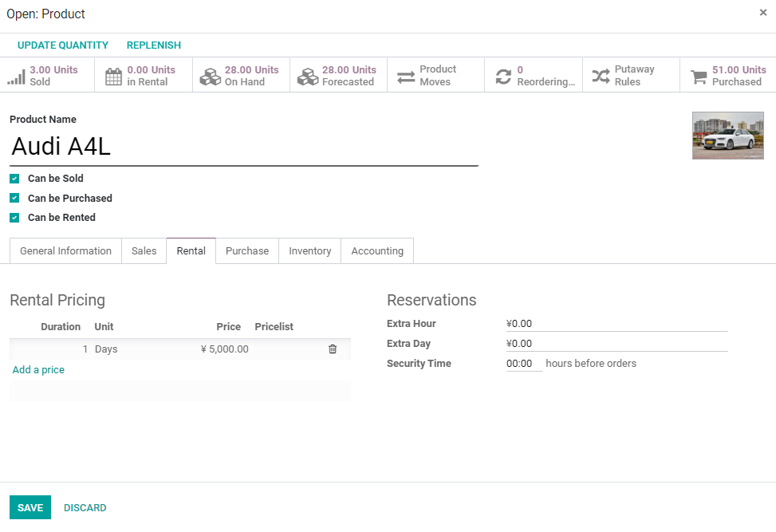Edit the Security Time 00:00 field
Viewport: 776px width, 532px height.
(x=524, y=364)
